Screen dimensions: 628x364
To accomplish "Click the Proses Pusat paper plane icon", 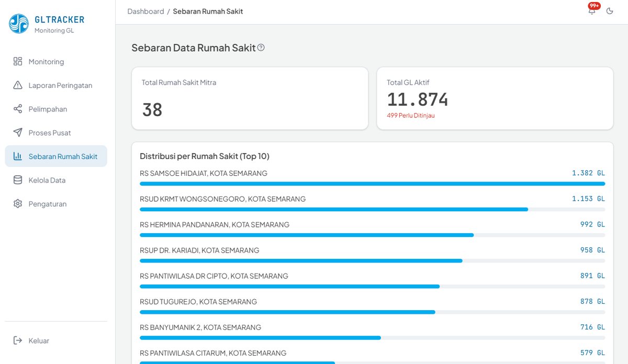I will 18,132.
